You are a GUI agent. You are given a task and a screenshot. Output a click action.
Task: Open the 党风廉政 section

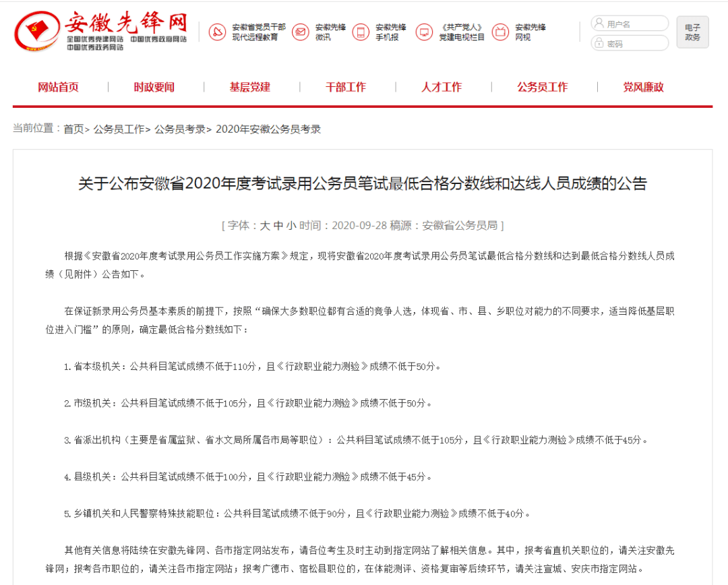pyautogui.click(x=642, y=87)
